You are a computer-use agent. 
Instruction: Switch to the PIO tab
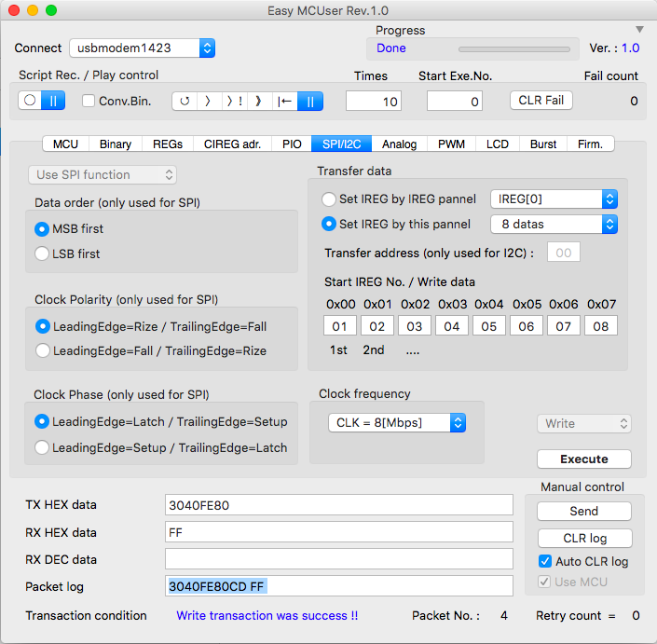(x=292, y=144)
